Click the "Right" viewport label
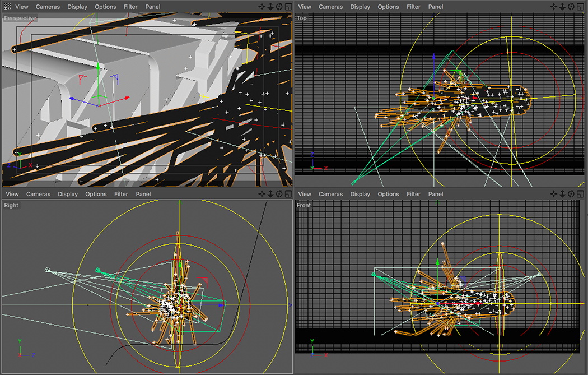The height and width of the screenshot is (375, 588). 11,205
